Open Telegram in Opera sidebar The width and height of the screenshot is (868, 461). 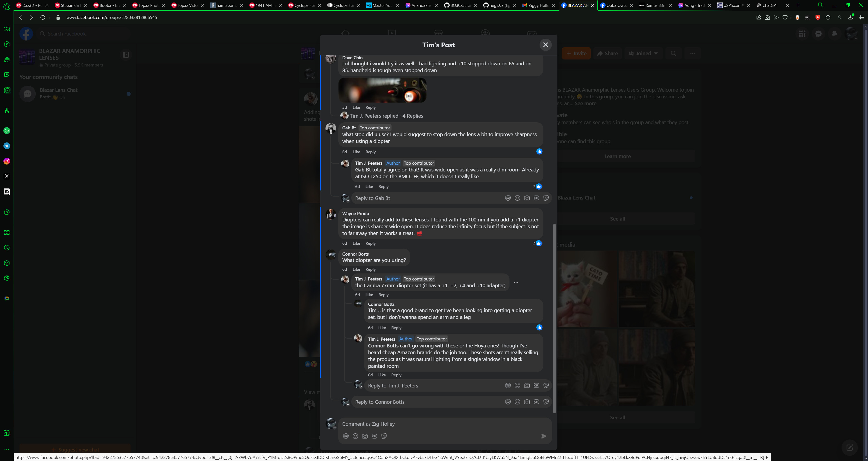(7, 146)
